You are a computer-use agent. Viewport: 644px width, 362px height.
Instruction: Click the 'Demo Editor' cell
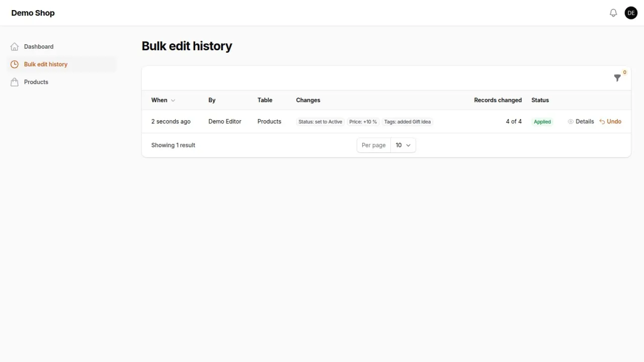[225, 122]
